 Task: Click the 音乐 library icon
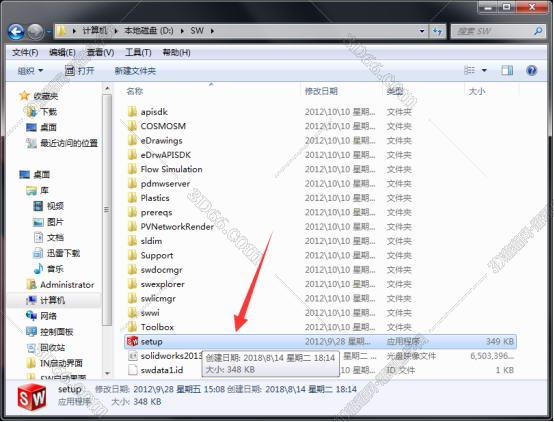point(38,269)
